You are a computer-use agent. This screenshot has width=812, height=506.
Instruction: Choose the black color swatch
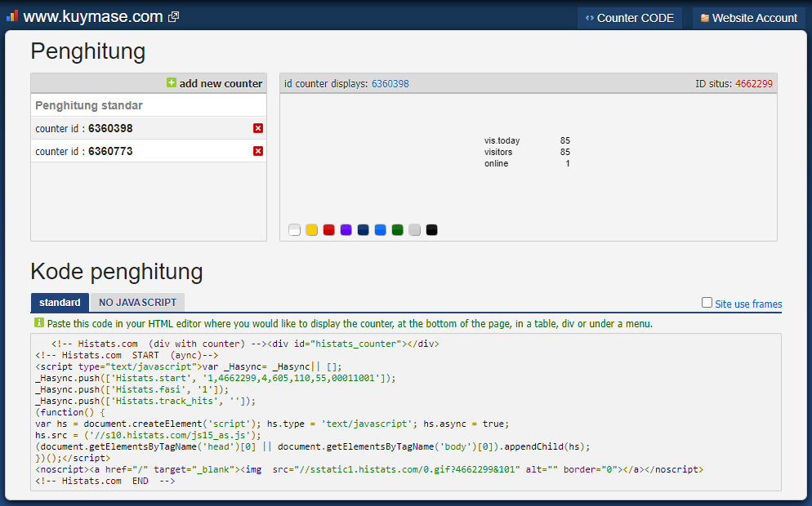pos(431,230)
